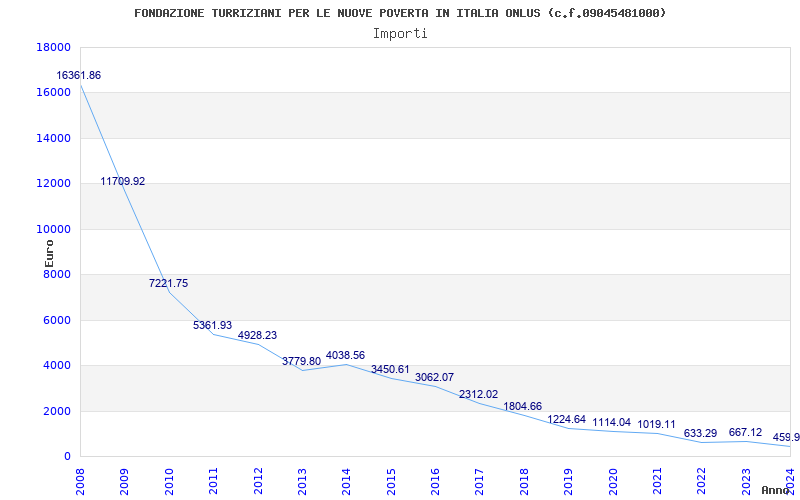Click y-axis tick 16000
The image size is (800, 500).
[x=53, y=93]
